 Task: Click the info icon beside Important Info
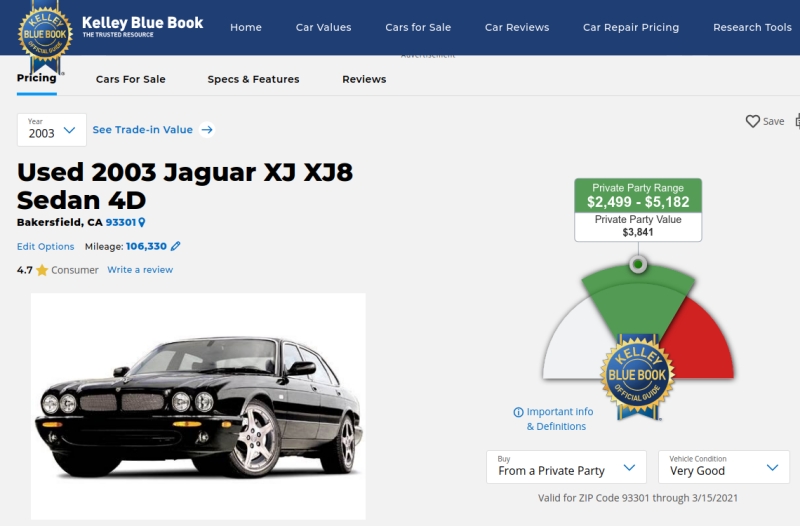[x=518, y=412]
